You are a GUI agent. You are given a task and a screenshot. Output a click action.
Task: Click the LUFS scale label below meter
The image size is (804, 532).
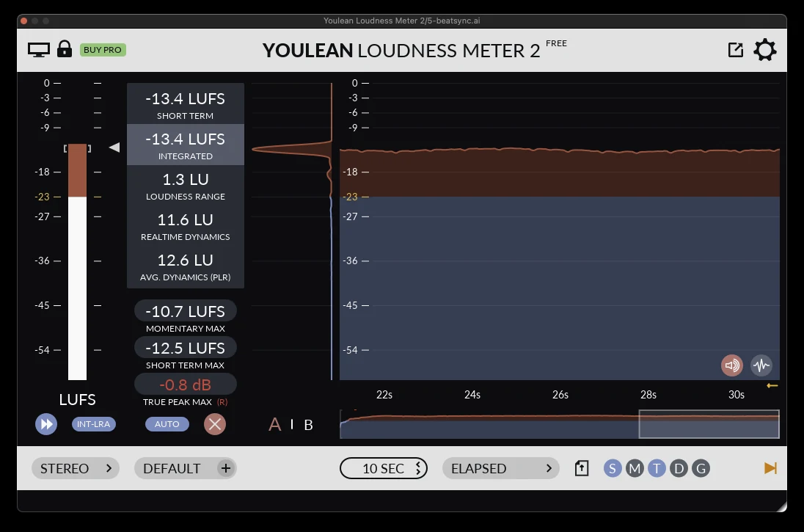(x=78, y=400)
